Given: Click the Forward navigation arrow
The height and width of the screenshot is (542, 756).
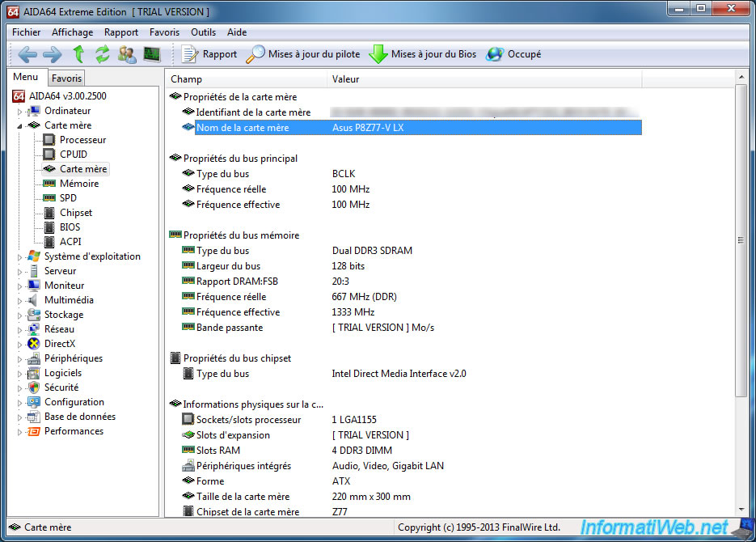Looking at the screenshot, I should tap(52, 54).
